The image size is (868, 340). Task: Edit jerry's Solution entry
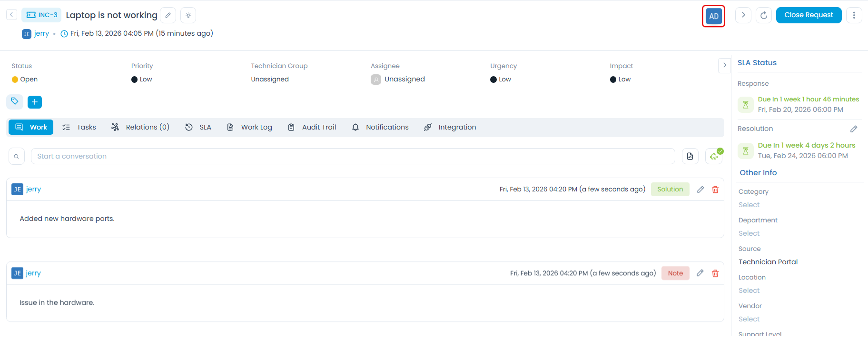(x=700, y=190)
